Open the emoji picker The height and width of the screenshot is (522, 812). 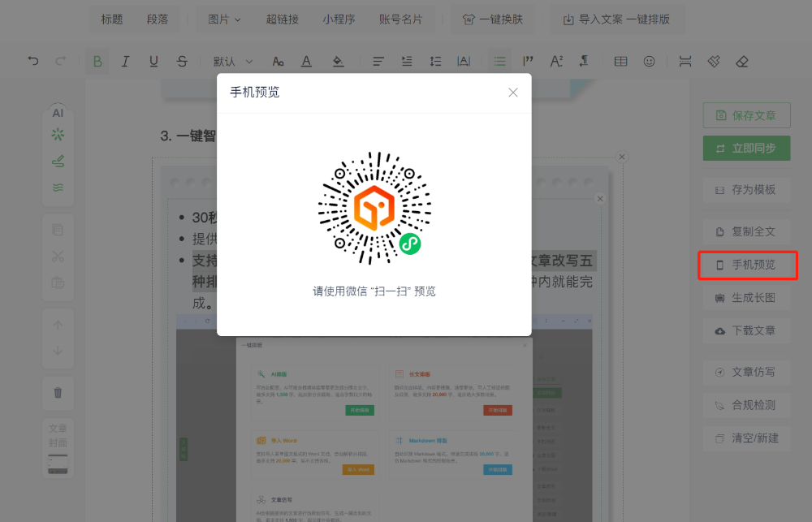(649, 62)
